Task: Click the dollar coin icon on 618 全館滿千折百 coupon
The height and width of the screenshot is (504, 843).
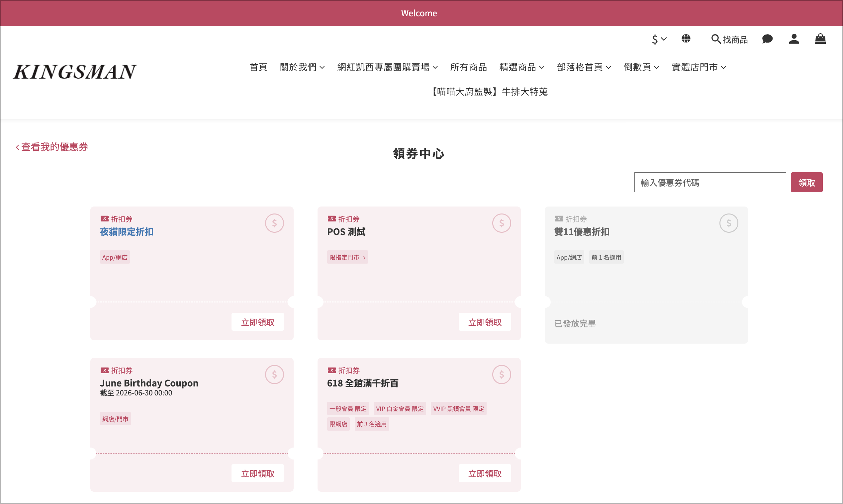Action: click(502, 375)
